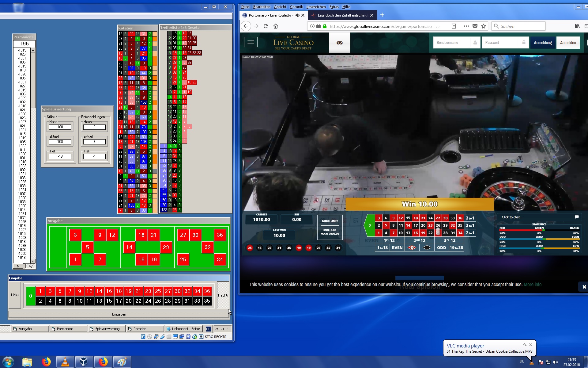Viewport: 588px width, 368px height.
Task: Open the casino hamburger menu
Action: (251, 42)
